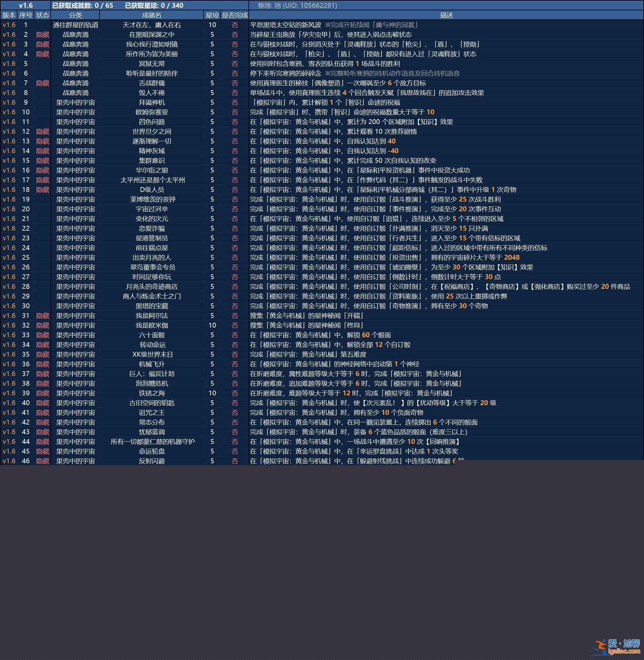The height and width of the screenshot is (660, 644).
Task: Select achievement name 世界旦夕之间
Action: tap(152, 131)
